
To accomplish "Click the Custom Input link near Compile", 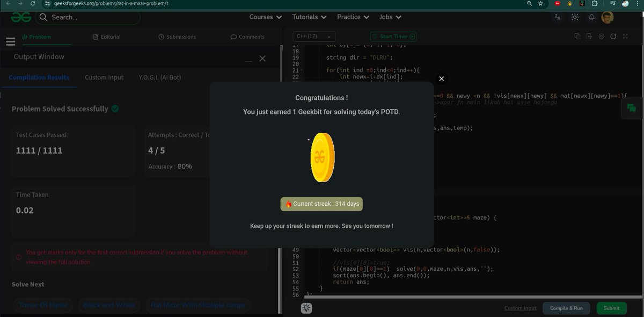I will point(520,308).
